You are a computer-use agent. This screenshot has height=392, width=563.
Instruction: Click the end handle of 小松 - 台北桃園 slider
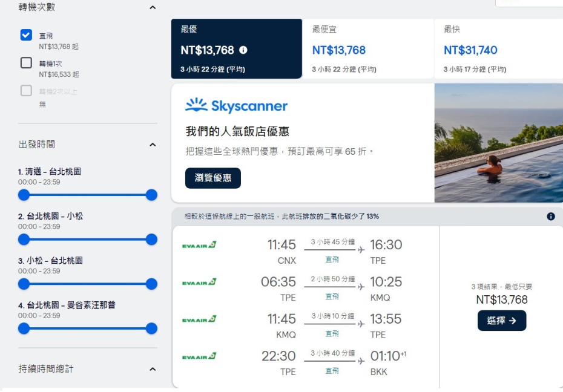tap(151, 284)
